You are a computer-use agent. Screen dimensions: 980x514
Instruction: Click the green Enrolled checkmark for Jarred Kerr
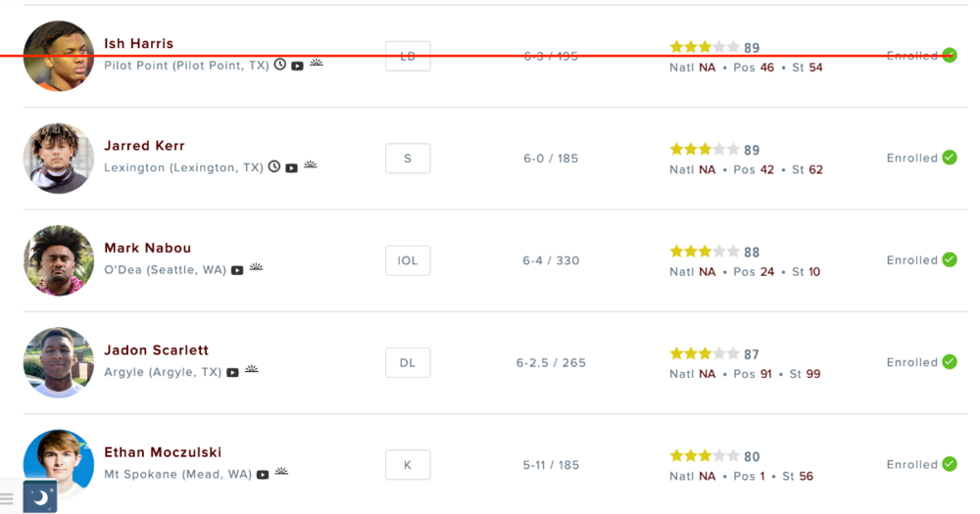(x=950, y=158)
